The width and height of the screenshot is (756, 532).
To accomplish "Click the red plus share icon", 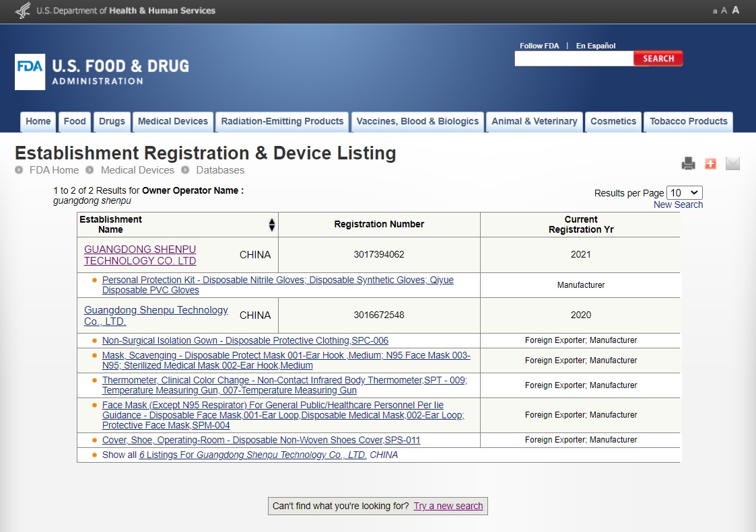I will (710, 164).
